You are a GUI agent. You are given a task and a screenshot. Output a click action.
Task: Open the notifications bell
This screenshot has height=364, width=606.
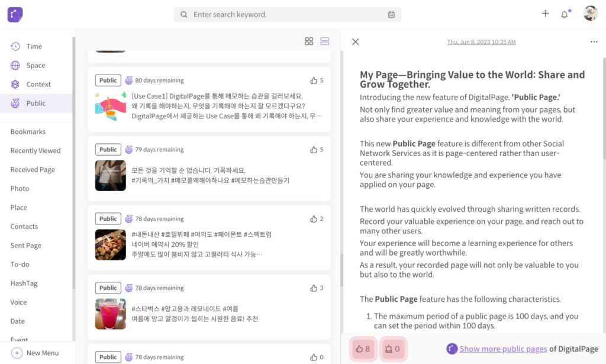565,14
